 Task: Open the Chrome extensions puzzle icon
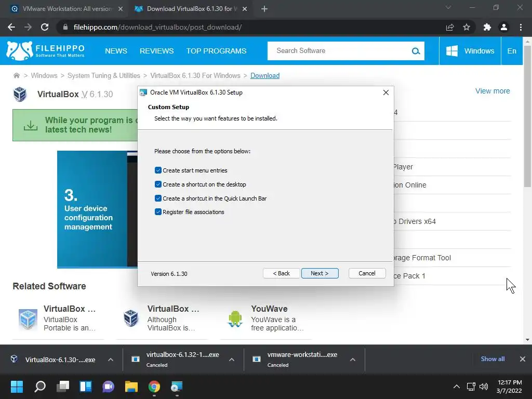tap(487, 27)
